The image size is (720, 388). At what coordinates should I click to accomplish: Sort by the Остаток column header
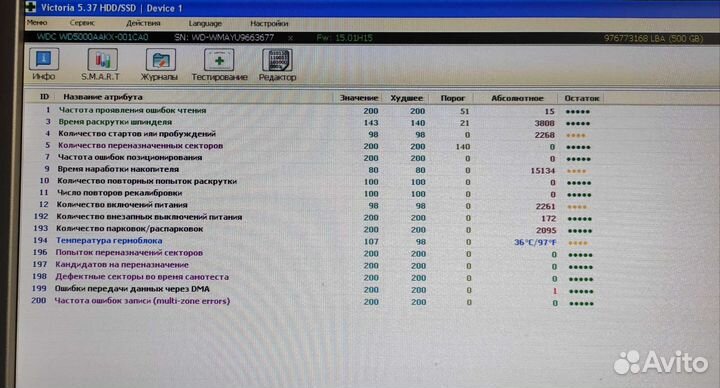[582, 98]
